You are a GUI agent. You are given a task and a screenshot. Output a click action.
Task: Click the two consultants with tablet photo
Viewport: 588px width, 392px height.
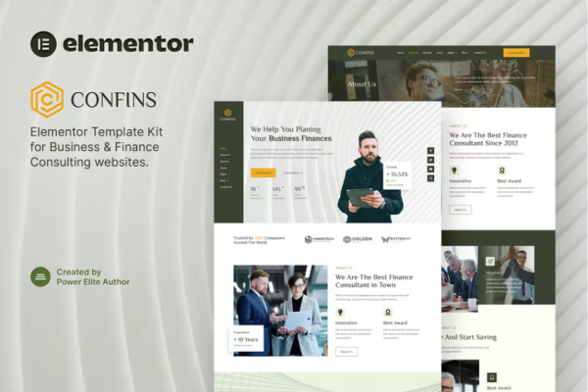point(276,309)
